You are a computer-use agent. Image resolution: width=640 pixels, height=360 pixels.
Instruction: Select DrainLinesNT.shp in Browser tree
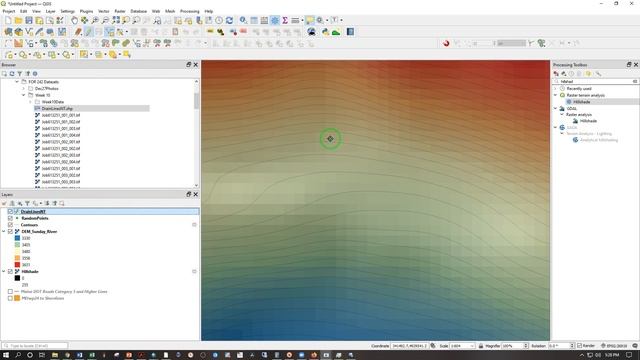[x=57, y=109]
